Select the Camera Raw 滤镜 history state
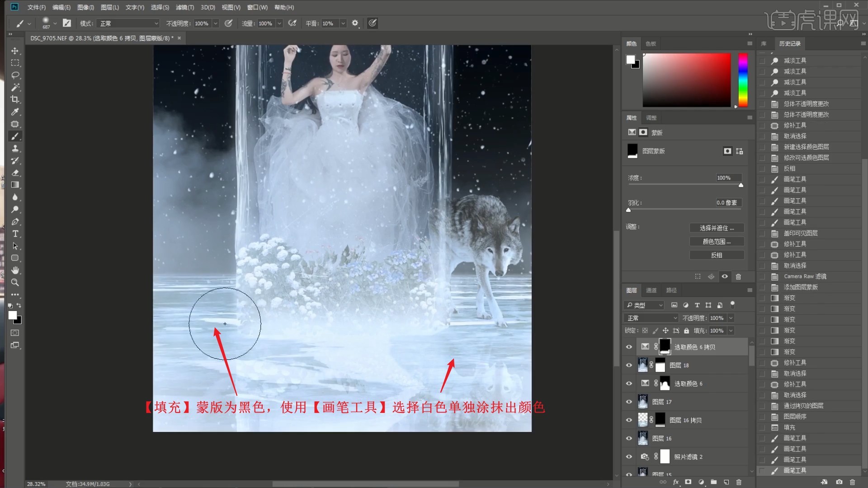 click(805, 277)
